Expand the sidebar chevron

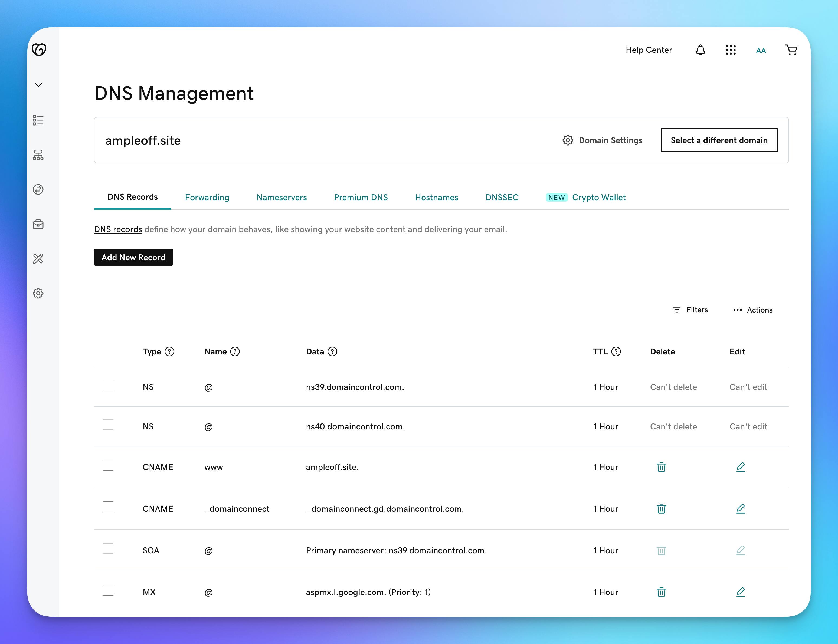coord(38,85)
